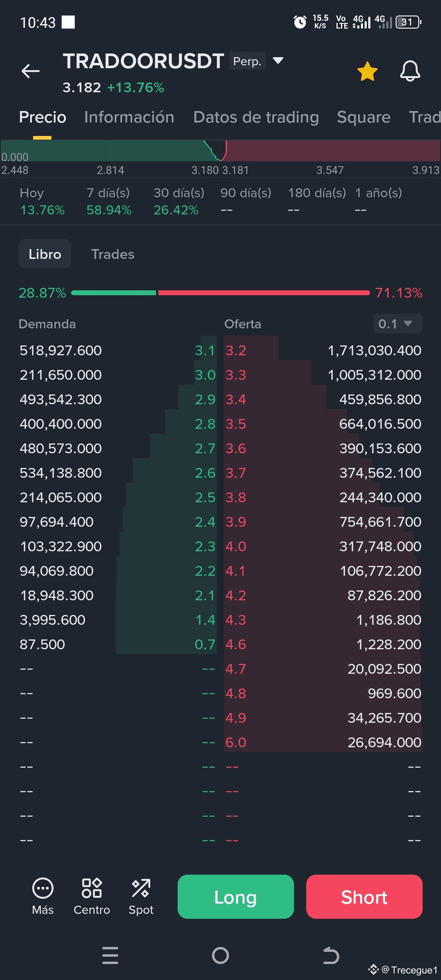Tap the Demanda column header
Image resolution: width=441 pixels, height=980 pixels.
[x=47, y=324]
